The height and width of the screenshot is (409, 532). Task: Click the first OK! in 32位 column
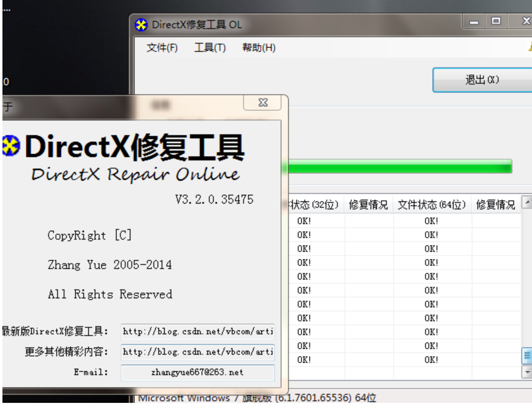click(x=304, y=221)
